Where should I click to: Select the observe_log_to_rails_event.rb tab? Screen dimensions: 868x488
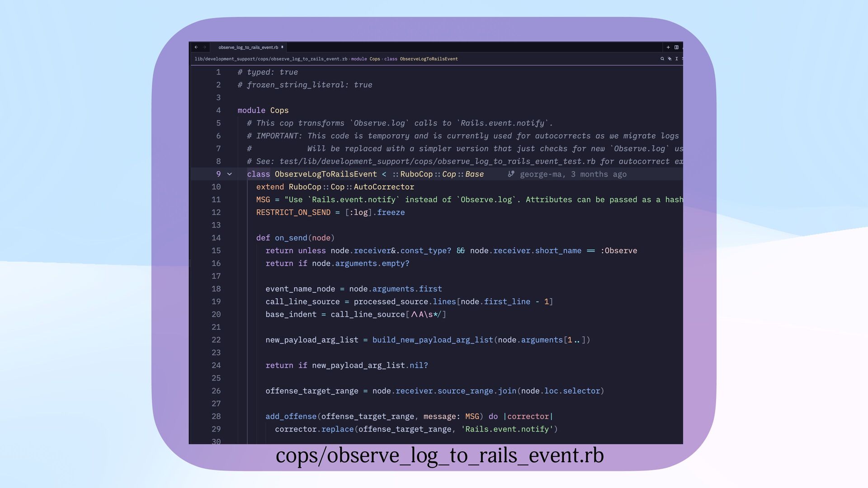pos(248,47)
